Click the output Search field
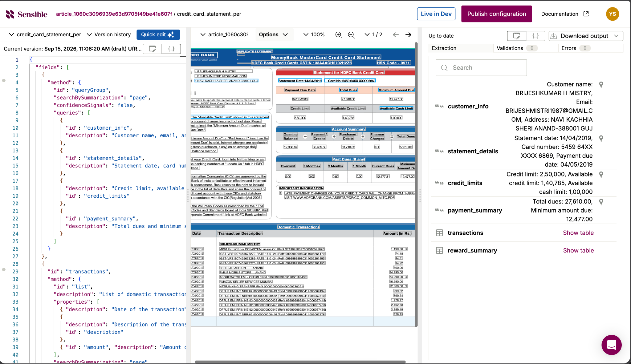This screenshot has height=364, width=631. tap(481, 68)
